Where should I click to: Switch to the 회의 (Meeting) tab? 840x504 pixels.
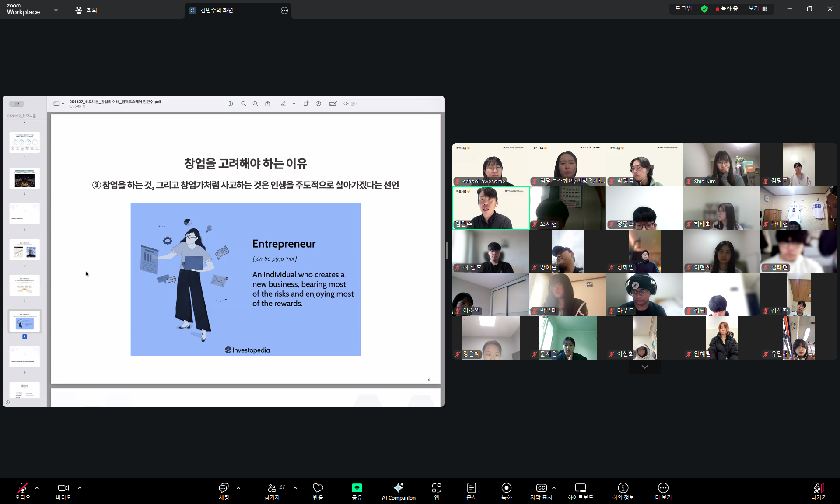click(87, 10)
